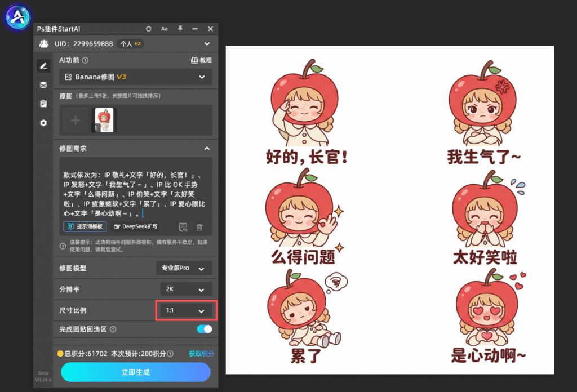Click the 么得问题 OK-gesture sticker
Image resolution: width=577 pixels, height=392 pixels.
pyautogui.click(x=304, y=217)
